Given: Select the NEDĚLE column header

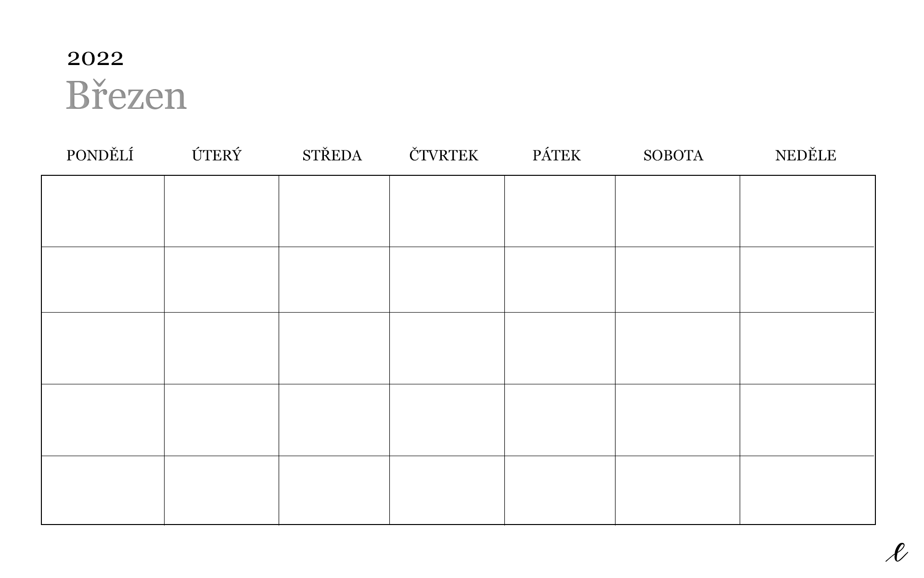Looking at the screenshot, I should pyautogui.click(x=806, y=155).
